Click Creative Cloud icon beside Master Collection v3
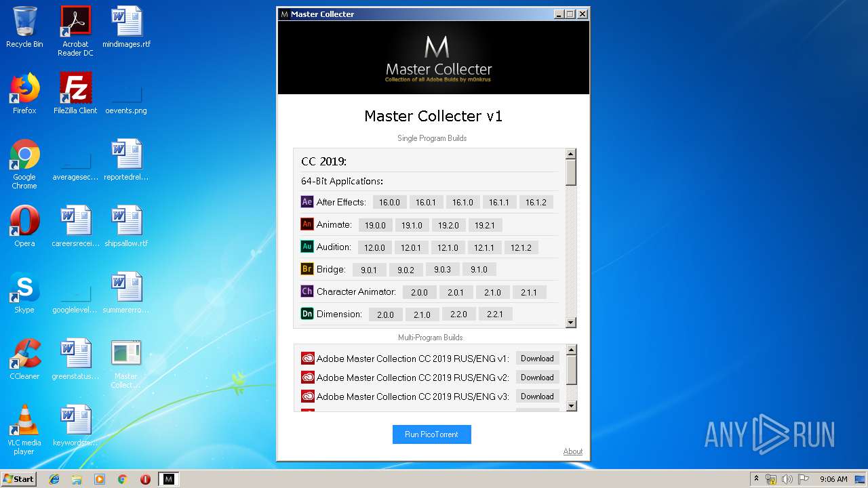The height and width of the screenshot is (488, 868). (x=308, y=396)
